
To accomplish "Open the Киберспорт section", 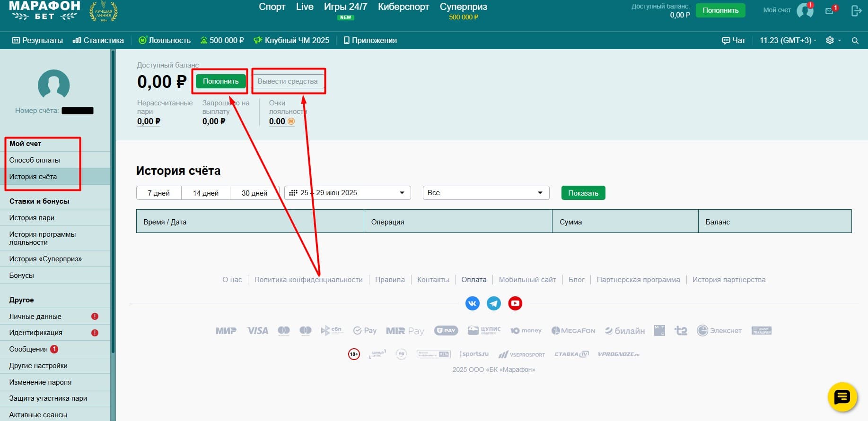I will pyautogui.click(x=403, y=7).
